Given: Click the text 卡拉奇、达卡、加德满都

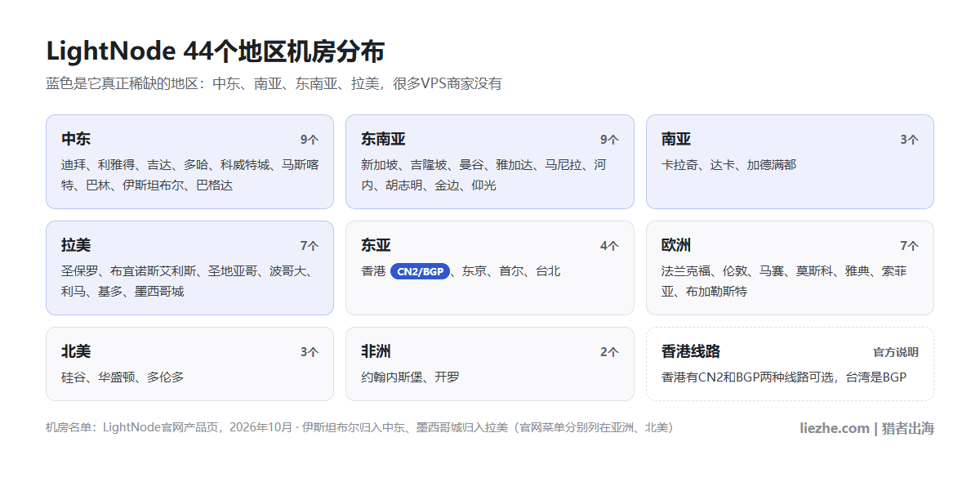Looking at the screenshot, I should pos(728,165).
